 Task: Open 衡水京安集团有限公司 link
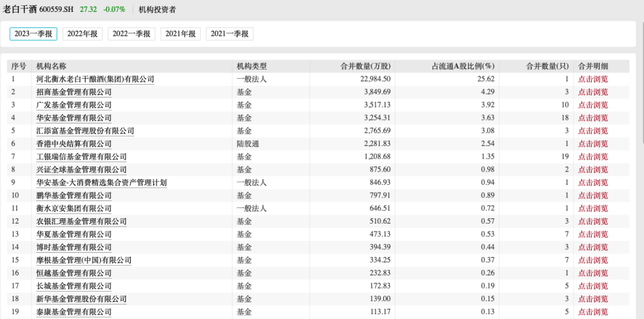[x=74, y=209]
